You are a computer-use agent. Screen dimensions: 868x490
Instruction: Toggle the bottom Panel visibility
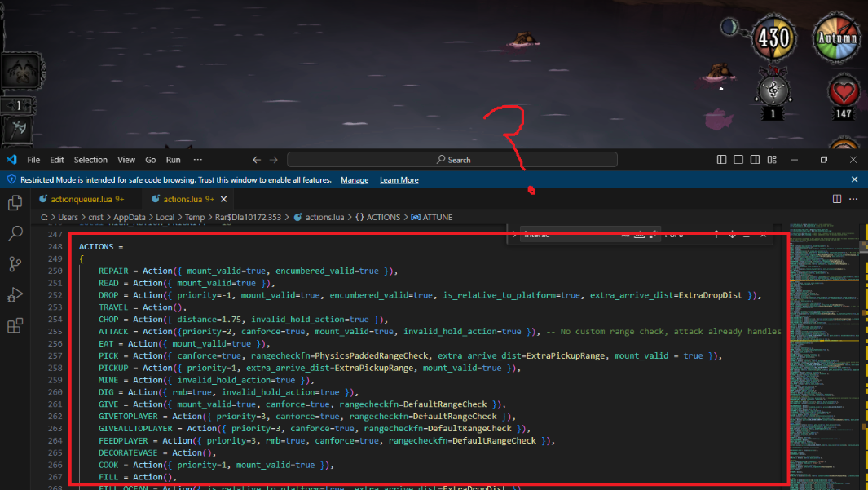(738, 160)
